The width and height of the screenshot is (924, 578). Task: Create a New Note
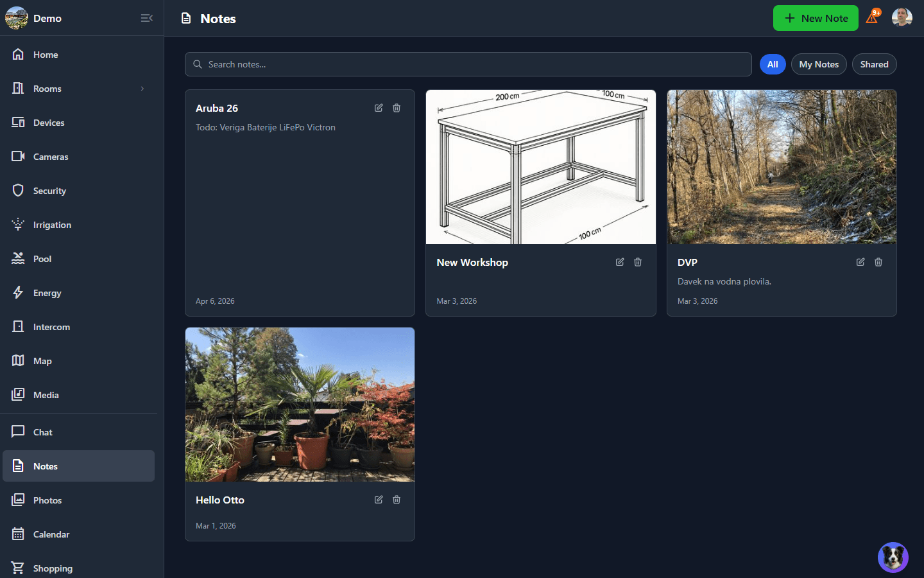(x=816, y=18)
